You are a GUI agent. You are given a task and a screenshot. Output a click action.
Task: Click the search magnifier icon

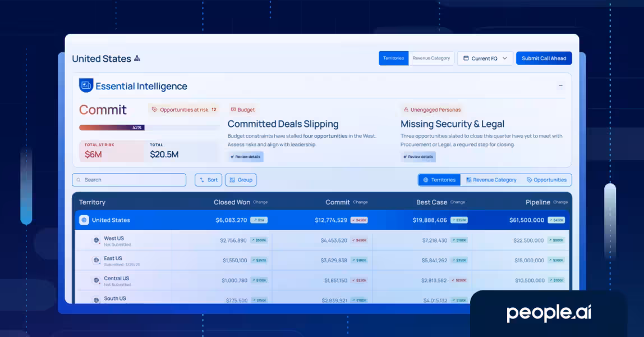click(x=79, y=180)
